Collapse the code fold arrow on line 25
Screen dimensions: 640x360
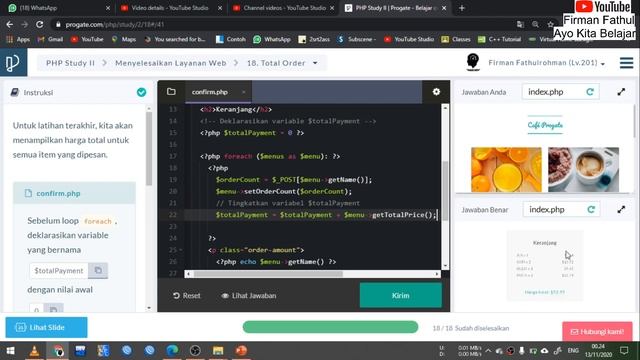[x=180, y=250]
